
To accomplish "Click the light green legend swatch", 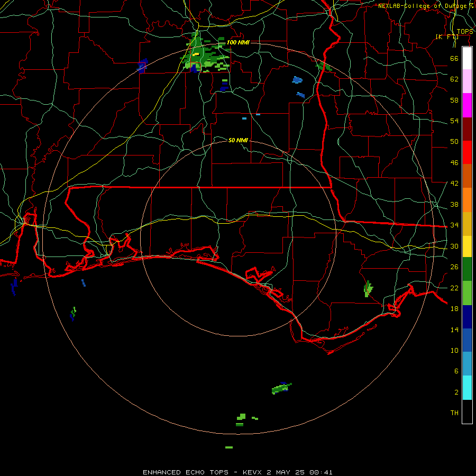I will pyautogui.click(x=467, y=293).
